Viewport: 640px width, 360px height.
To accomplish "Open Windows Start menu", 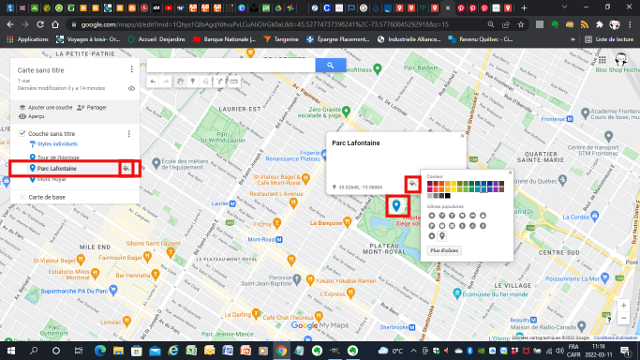I will (11, 351).
